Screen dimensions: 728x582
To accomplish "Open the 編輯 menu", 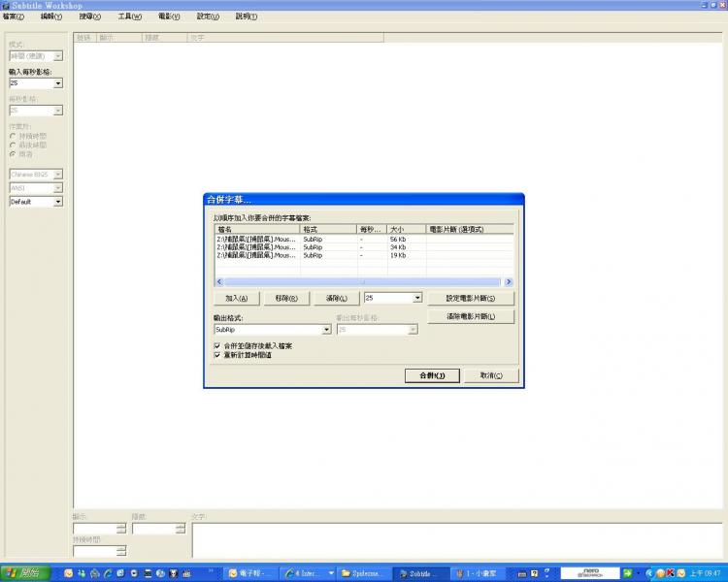I will coord(51,16).
